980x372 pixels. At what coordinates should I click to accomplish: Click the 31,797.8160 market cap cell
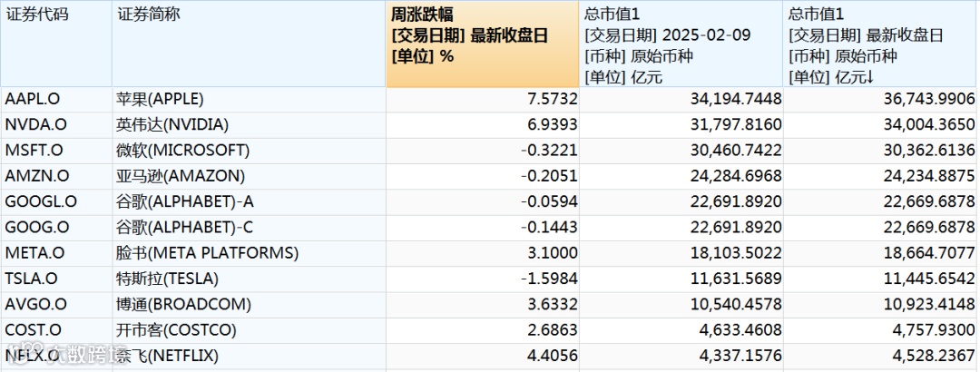click(681, 125)
